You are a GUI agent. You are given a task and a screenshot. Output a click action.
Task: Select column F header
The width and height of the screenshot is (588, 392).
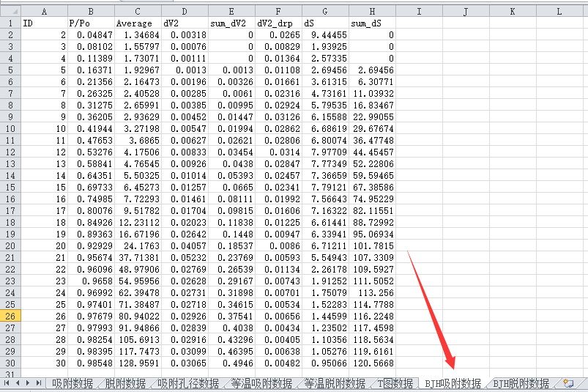(279, 11)
